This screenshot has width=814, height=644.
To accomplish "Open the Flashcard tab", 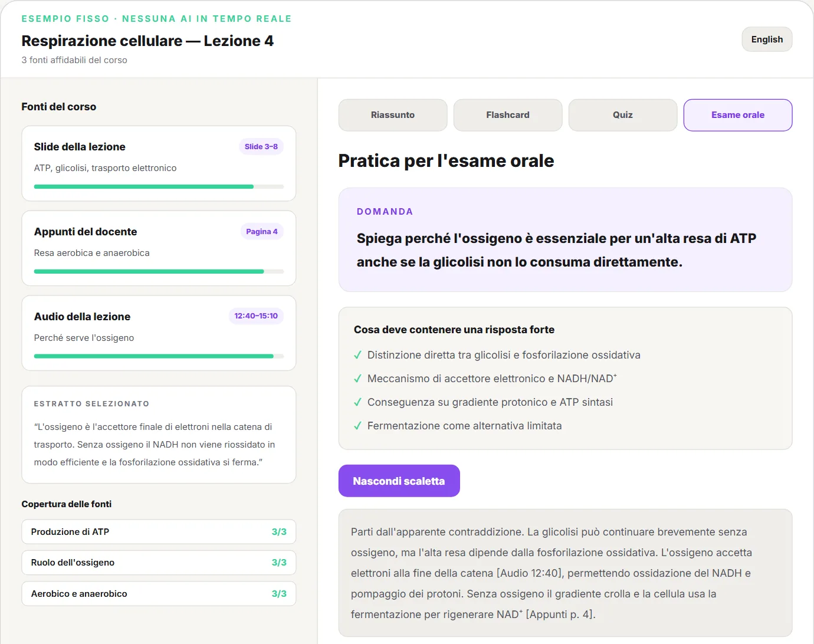I will coord(508,115).
